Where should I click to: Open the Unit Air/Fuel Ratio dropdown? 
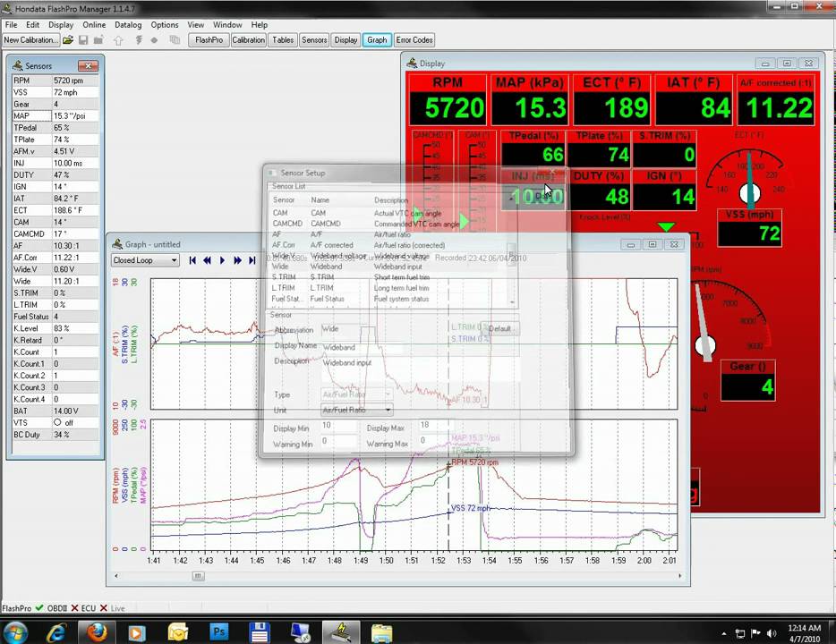[357, 410]
